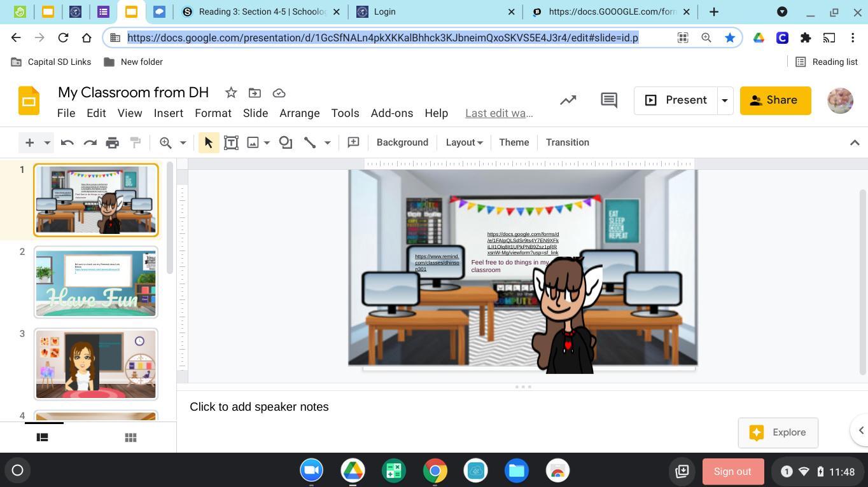Switch to the Reading 3 Schoology tab
868x487 pixels.
coord(261,11)
